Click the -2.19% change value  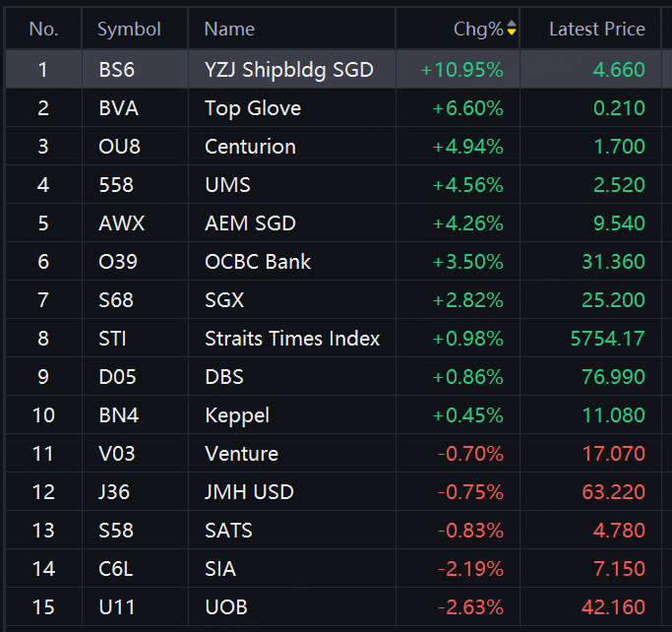470,569
